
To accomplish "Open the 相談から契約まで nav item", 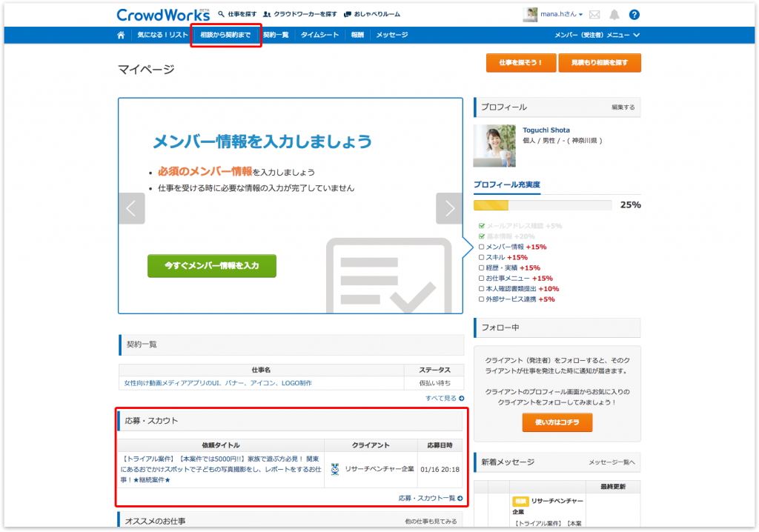I will point(225,35).
